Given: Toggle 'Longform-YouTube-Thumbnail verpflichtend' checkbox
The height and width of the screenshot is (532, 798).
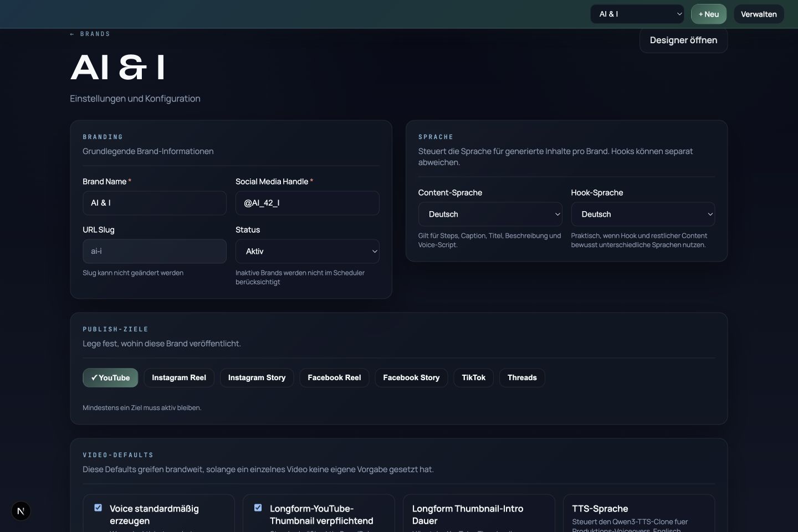Looking at the screenshot, I should click(258, 508).
